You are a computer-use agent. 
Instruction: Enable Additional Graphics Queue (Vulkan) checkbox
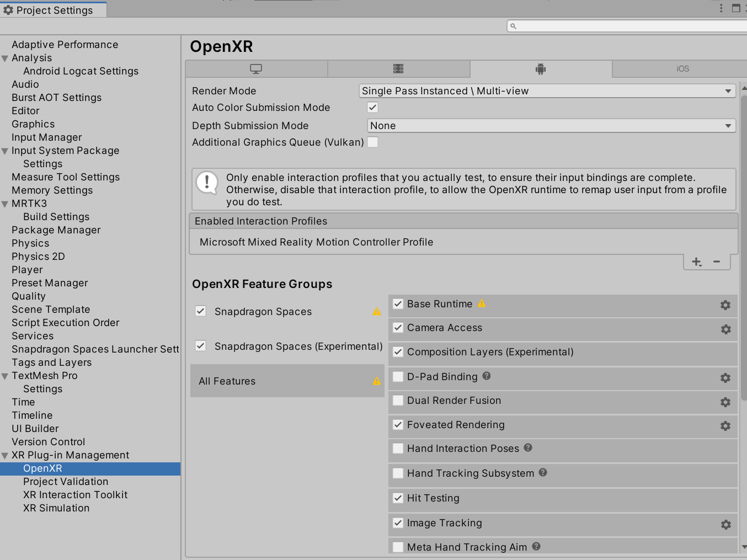pyautogui.click(x=373, y=142)
